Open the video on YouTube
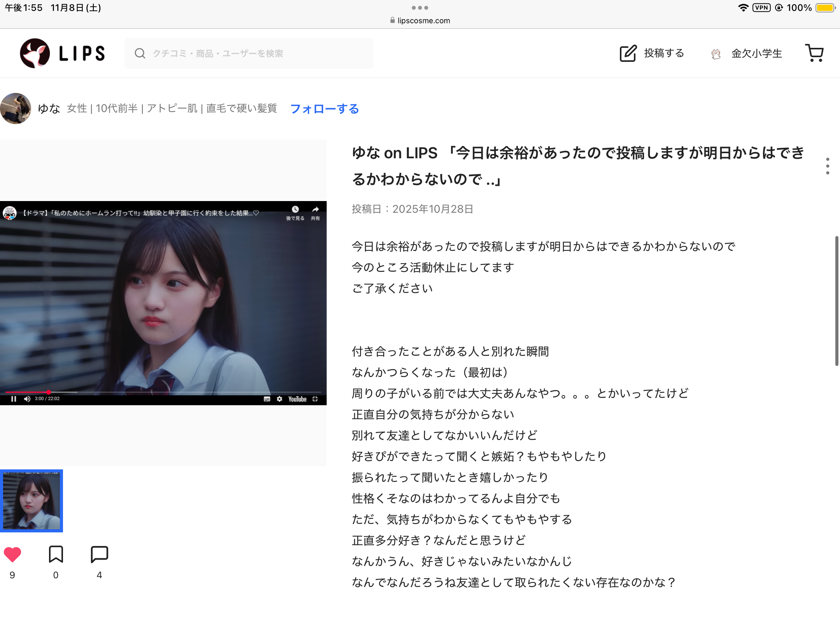The width and height of the screenshot is (840, 630). [297, 399]
